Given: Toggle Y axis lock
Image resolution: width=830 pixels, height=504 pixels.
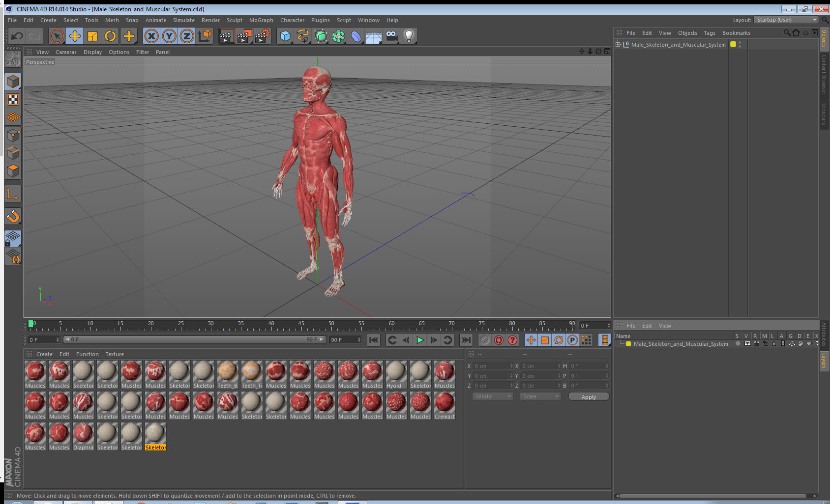Looking at the screenshot, I should tap(169, 36).
